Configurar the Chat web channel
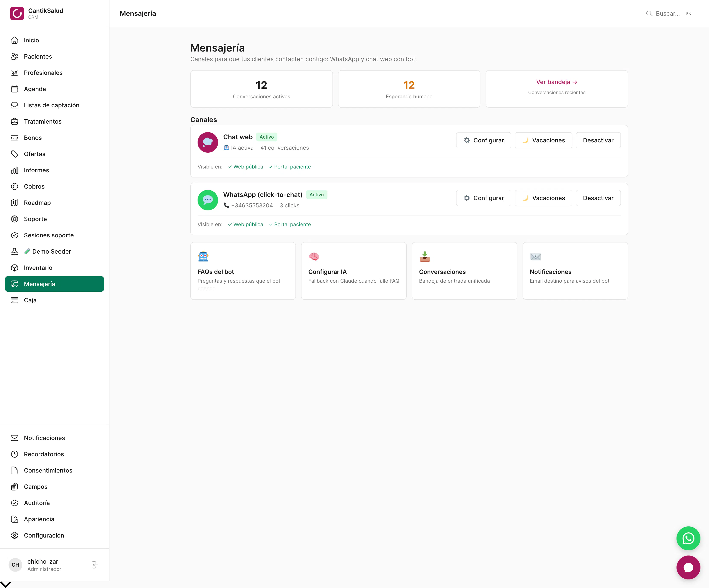The image size is (709, 588). (x=483, y=140)
